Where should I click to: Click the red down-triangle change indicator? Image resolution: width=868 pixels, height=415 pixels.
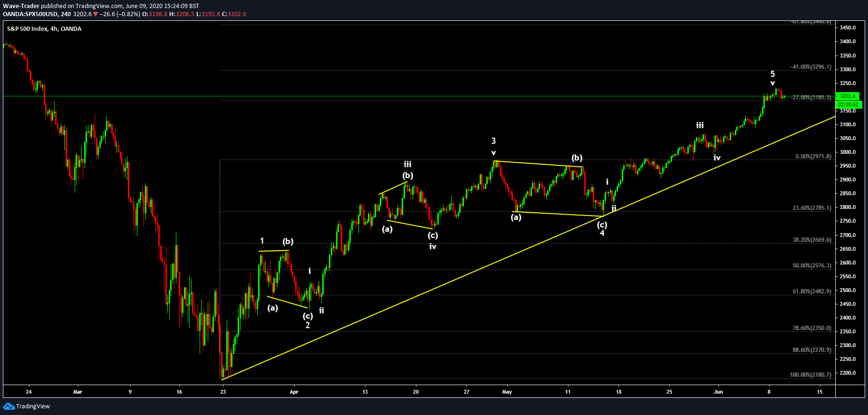pyautogui.click(x=96, y=14)
